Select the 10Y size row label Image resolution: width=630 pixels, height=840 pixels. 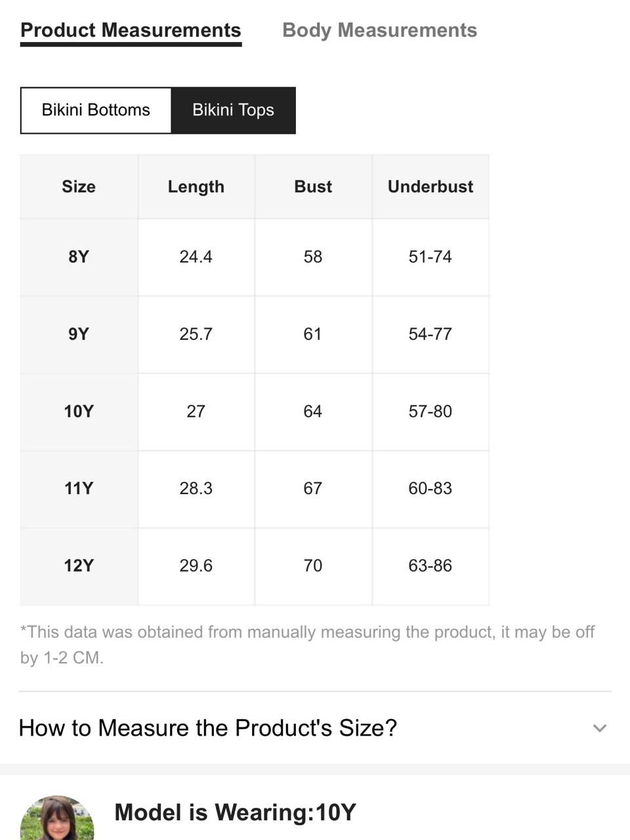click(x=79, y=411)
